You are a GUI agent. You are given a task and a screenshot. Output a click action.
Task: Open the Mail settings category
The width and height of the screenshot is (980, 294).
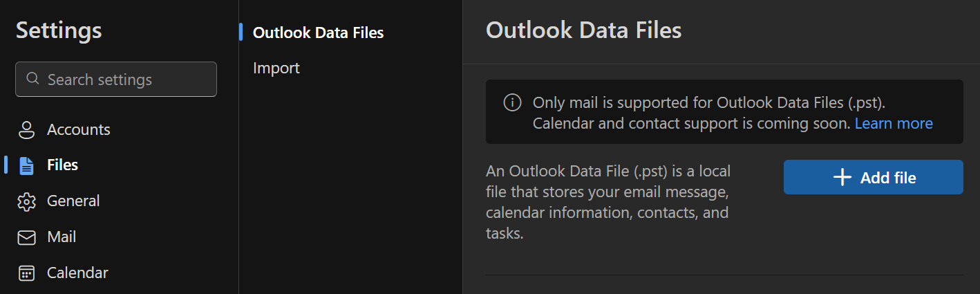pyautogui.click(x=62, y=237)
